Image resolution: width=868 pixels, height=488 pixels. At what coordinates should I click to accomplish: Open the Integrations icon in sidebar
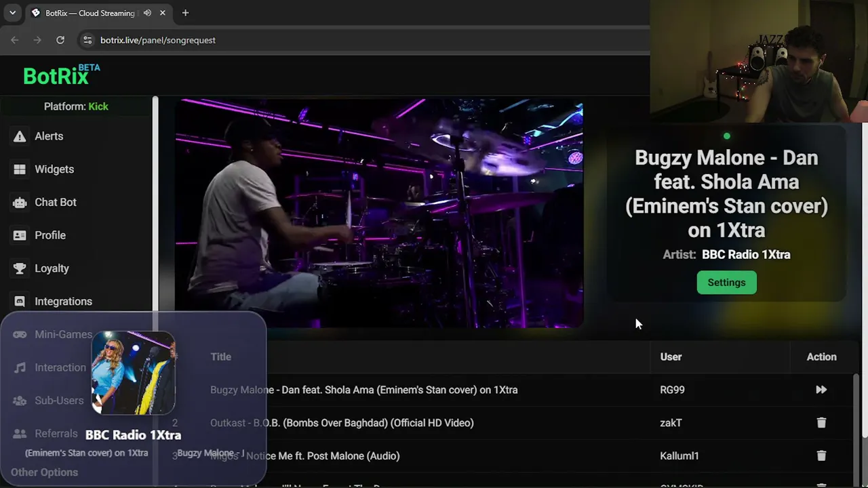(x=20, y=302)
